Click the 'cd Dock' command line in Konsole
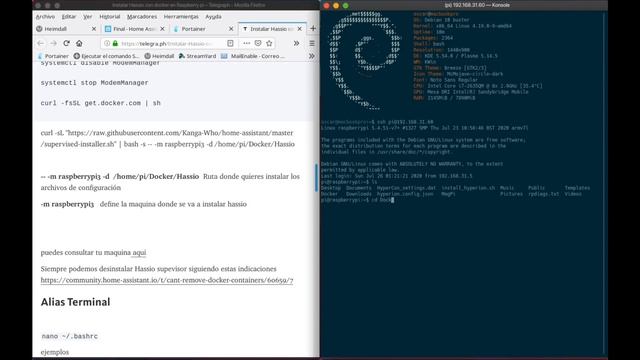 (358, 200)
